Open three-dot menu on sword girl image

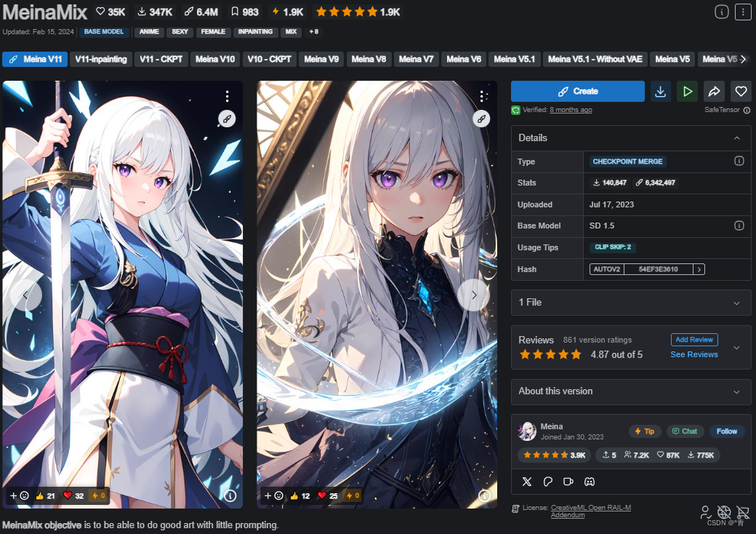[x=227, y=97]
